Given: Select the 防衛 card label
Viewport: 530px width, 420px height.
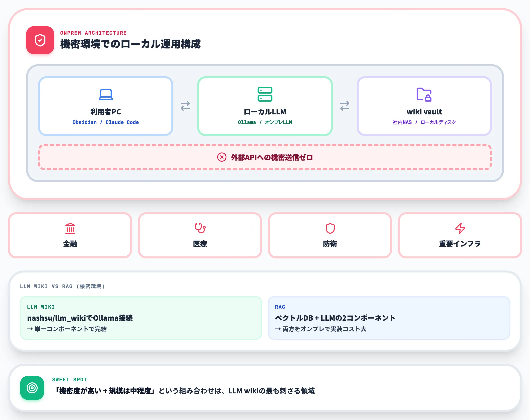Looking at the screenshot, I should click(x=330, y=244).
